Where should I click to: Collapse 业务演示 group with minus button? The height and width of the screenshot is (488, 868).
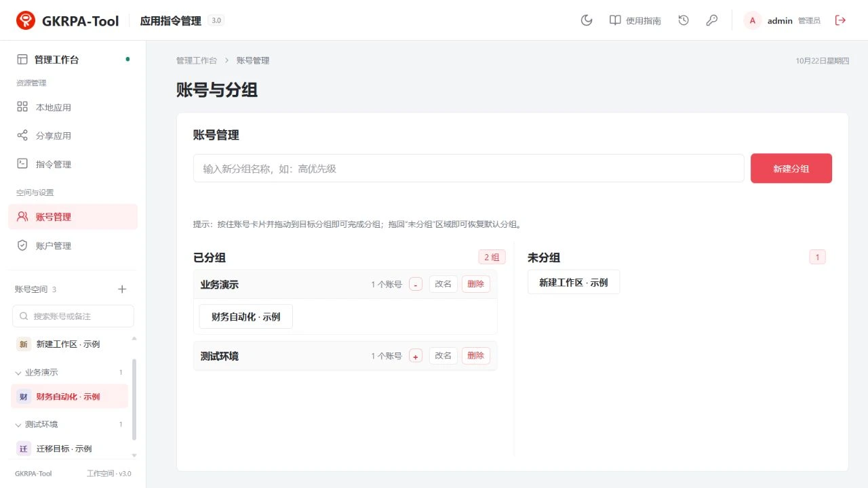coord(416,285)
